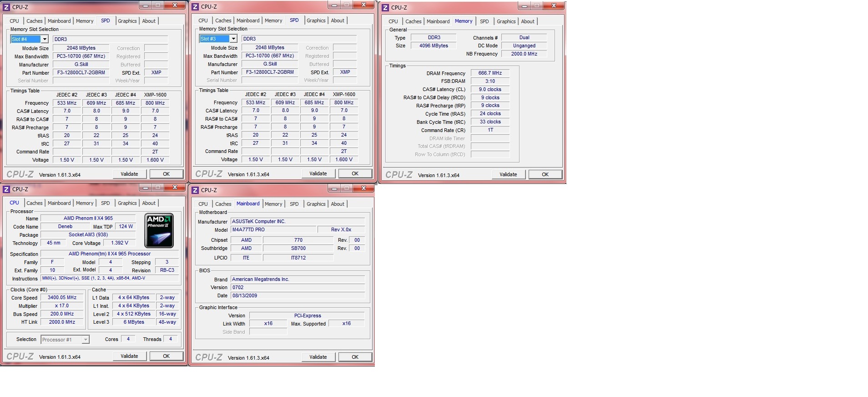Image resolution: width=868 pixels, height=397 pixels.
Task: Open the Caches tab in the processor window
Action: pos(35,203)
